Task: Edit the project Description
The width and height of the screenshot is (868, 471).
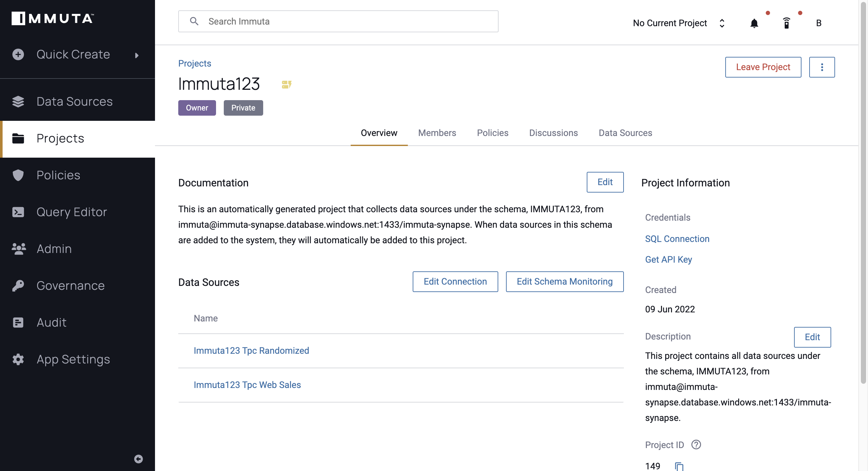Action: click(x=812, y=337)
